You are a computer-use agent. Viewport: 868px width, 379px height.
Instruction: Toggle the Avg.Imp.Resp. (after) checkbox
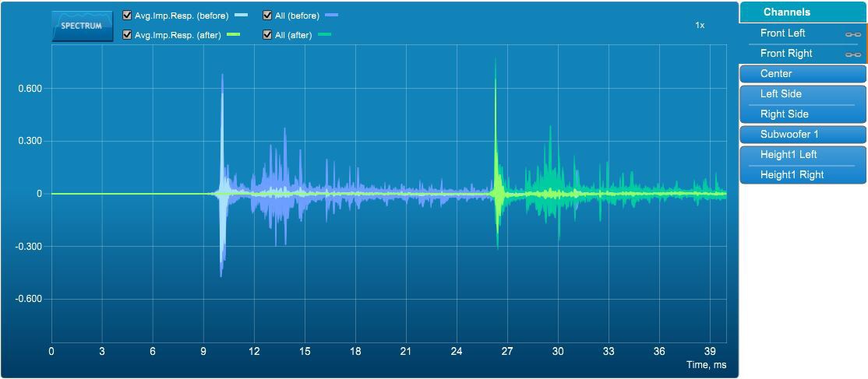click(128, 35)
